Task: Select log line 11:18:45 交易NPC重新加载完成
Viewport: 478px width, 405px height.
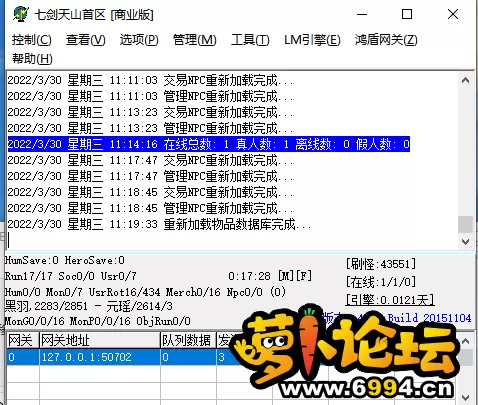Action: pos(150,192)
